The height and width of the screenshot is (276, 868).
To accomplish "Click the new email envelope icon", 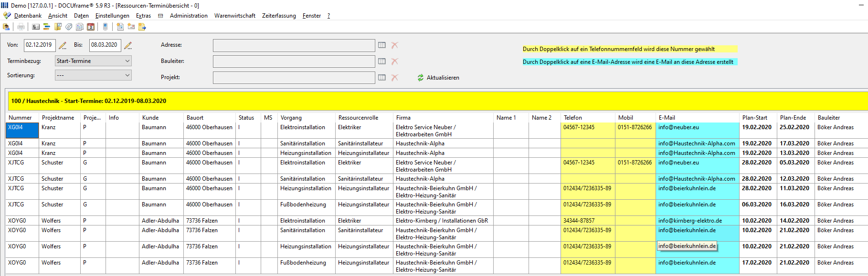I will 131,27.
